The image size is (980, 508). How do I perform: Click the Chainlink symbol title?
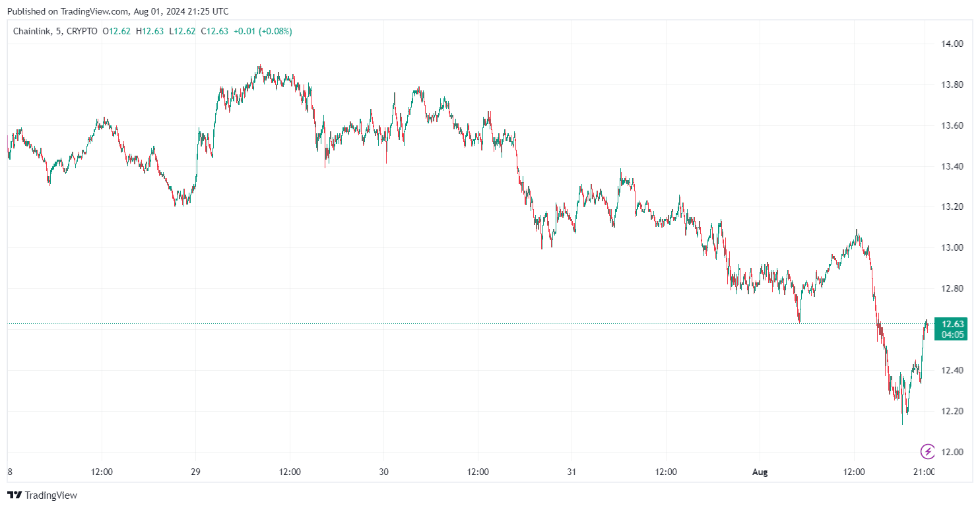pos(31,31)
